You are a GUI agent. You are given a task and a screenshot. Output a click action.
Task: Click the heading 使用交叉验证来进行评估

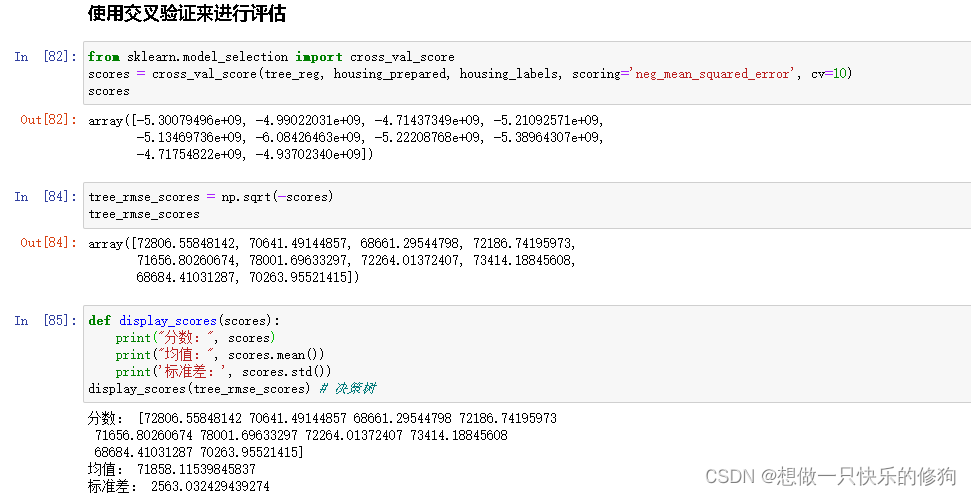[186, 14]
